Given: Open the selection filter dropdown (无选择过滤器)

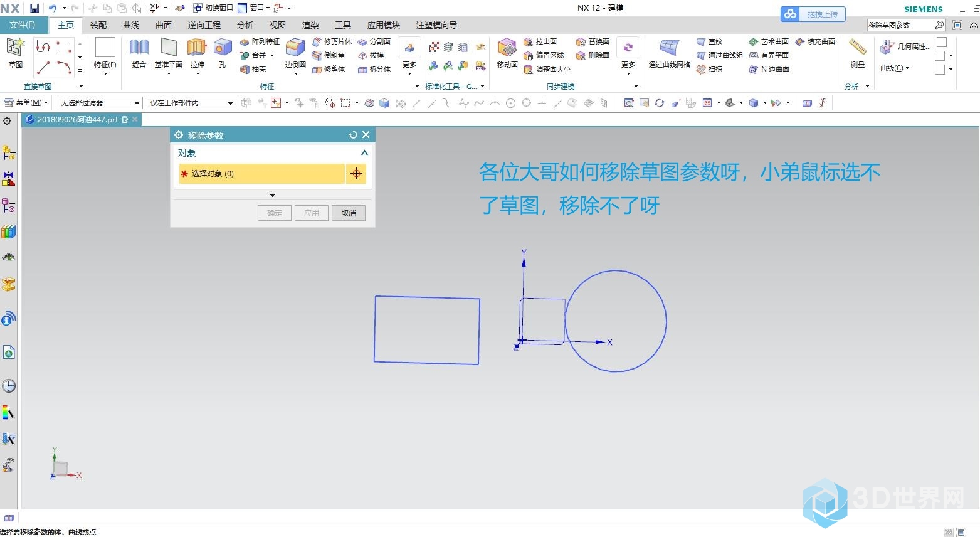Looking at the screenshot, I should point(100,103).
